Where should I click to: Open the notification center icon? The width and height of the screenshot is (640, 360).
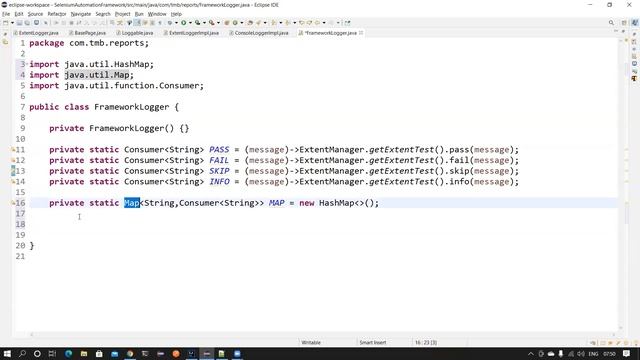click(627, 353)
